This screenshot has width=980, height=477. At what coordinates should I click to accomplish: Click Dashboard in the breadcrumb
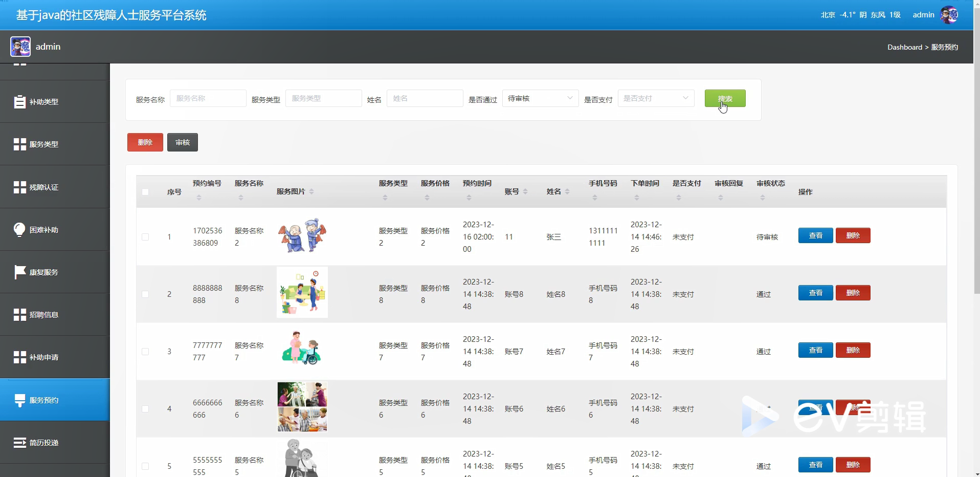(905, 47)
